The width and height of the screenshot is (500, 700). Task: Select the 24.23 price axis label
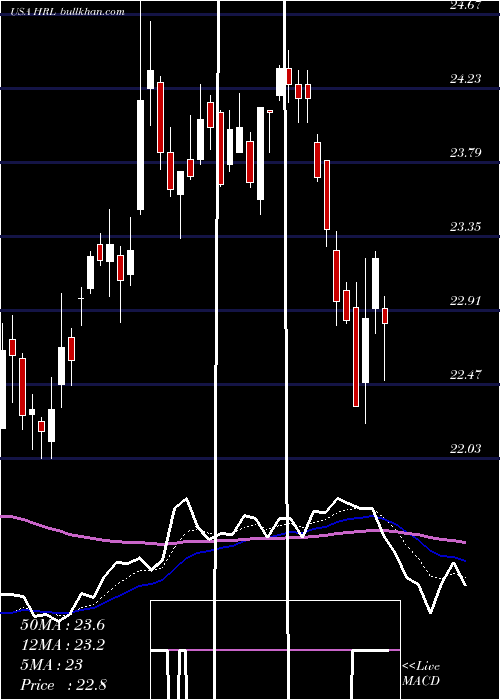click(x=465, y=79)
